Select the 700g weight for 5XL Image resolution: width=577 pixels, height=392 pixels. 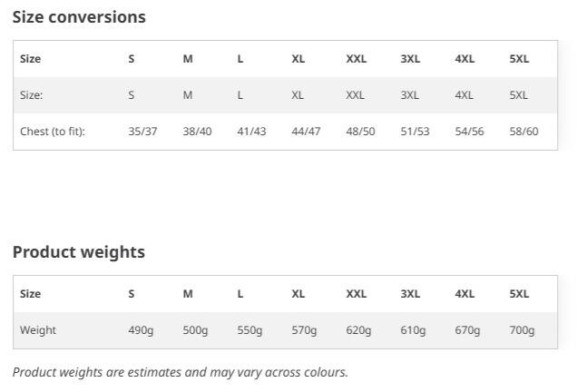coord(523,330)
